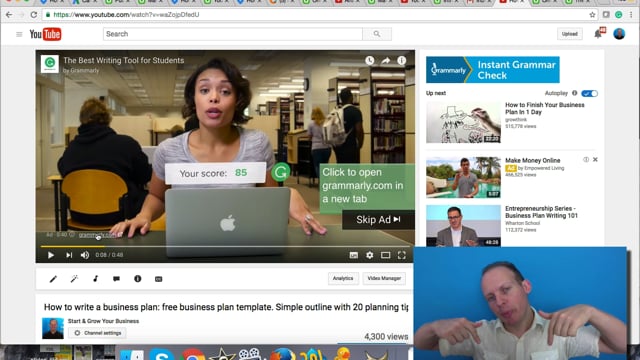The height and width of the screenshot is (360, 640).
Task: Go to YouTube home via the logo
Action: 45,34
